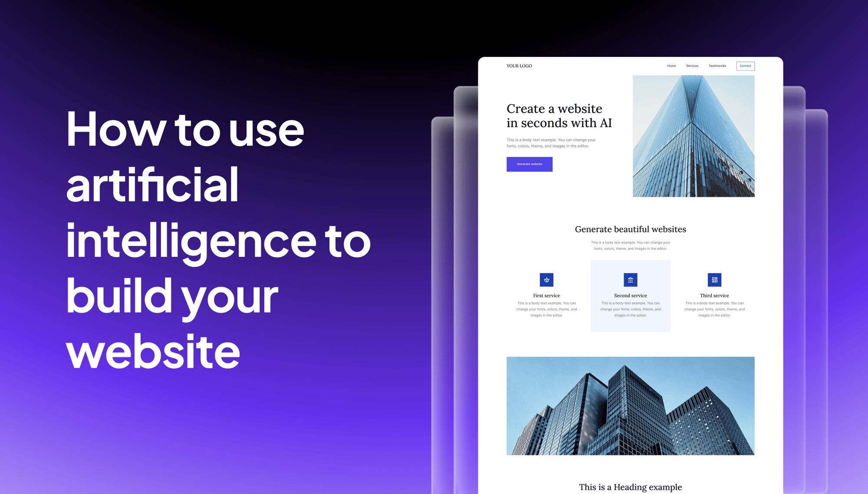
Task: Click the Testimonials tab
Action: pyautogui.click(x=716, y=66)
